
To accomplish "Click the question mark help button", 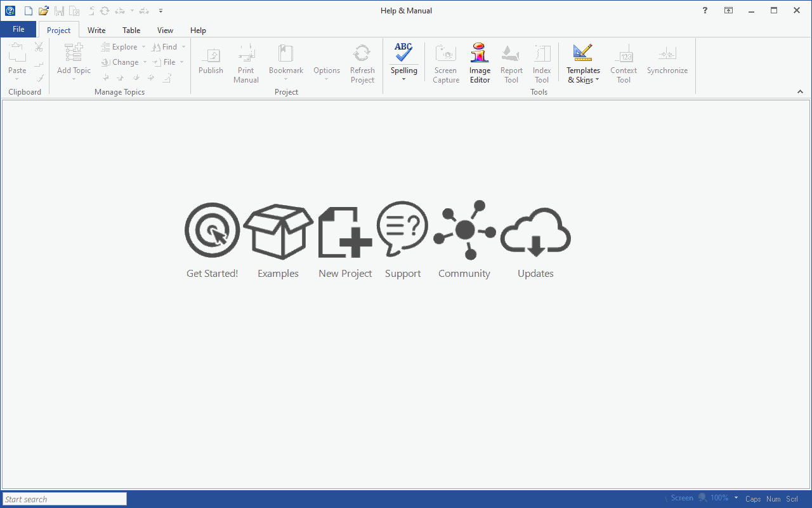I will [x=705, y=11].
